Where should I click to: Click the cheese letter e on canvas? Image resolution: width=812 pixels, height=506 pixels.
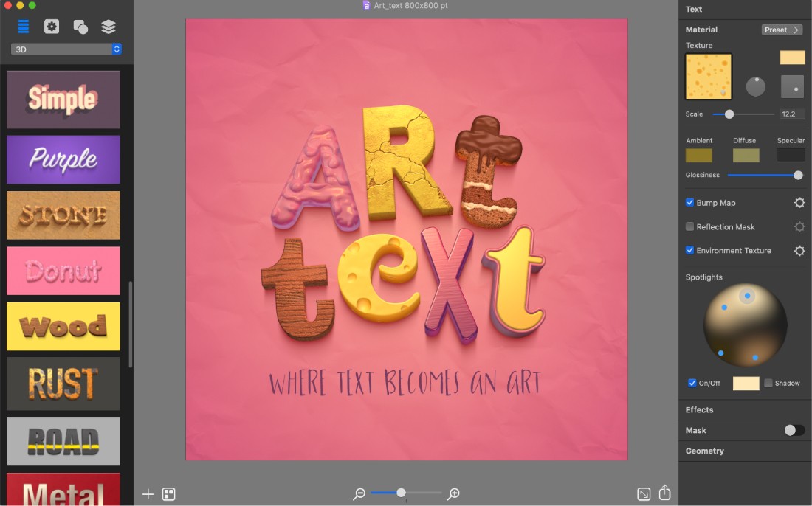[x=379, y=277]
